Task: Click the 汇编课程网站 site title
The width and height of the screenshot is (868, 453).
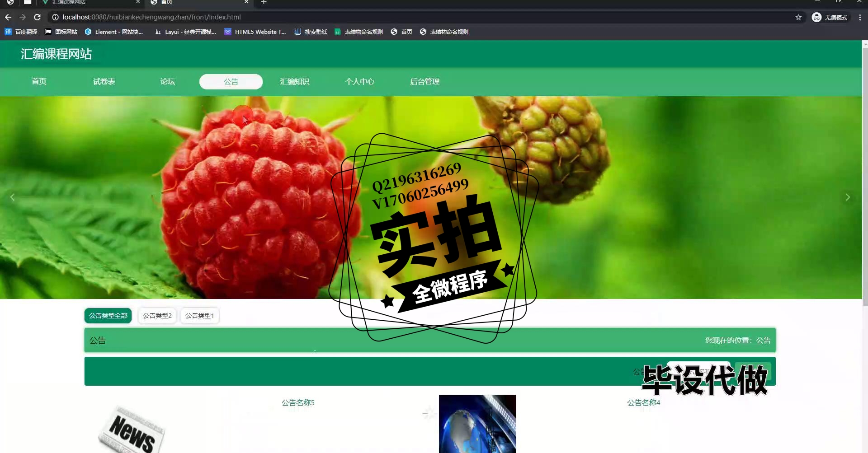Action: 56,54
